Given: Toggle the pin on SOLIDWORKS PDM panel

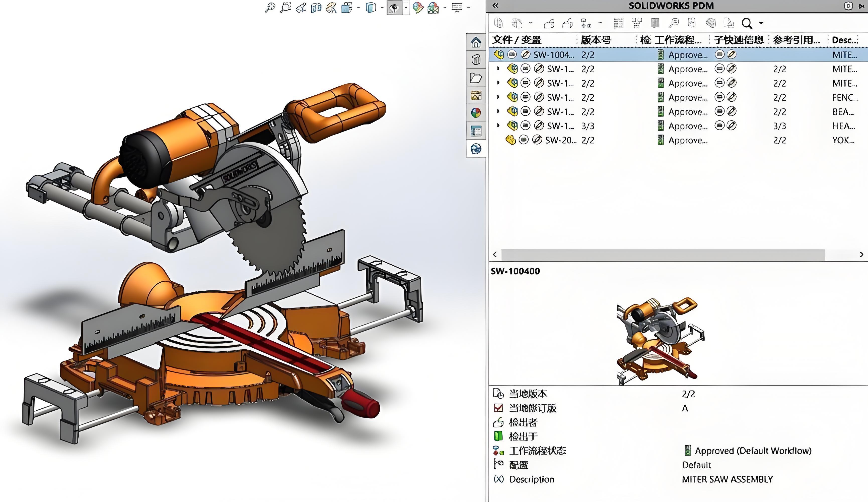Looking at the screenshot, I should (862, 6).
